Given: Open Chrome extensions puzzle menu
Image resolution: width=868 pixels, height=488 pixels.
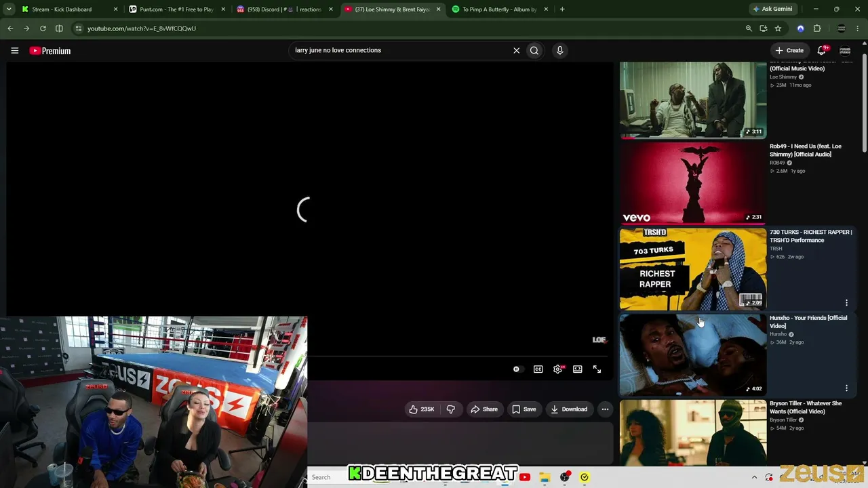Looking at the screenshot, I should tap(817, 28).
